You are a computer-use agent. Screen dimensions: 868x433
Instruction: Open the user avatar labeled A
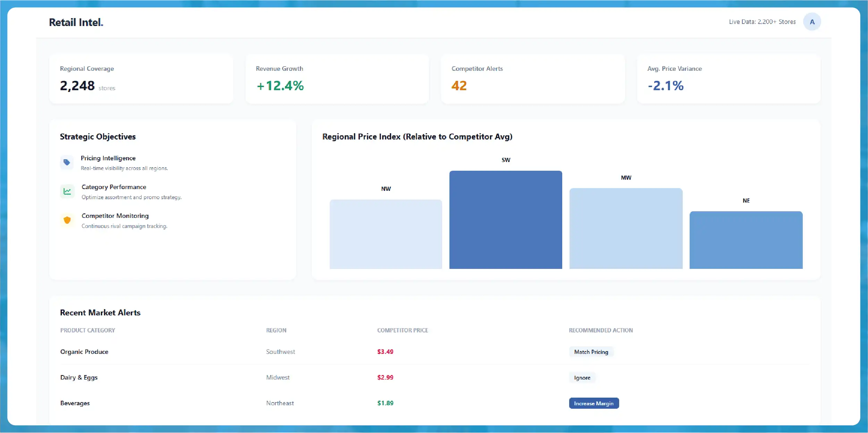pos(812,22)
